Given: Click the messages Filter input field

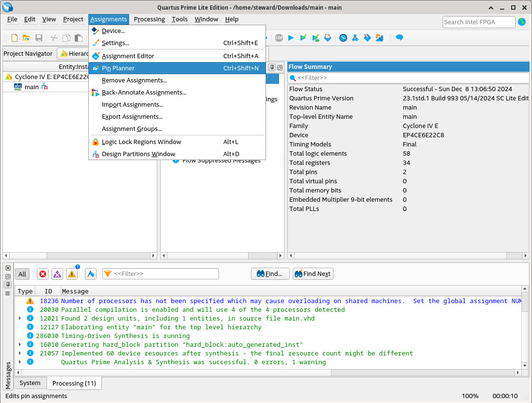Looking at the screenshot, I should [x=161, y=274].
